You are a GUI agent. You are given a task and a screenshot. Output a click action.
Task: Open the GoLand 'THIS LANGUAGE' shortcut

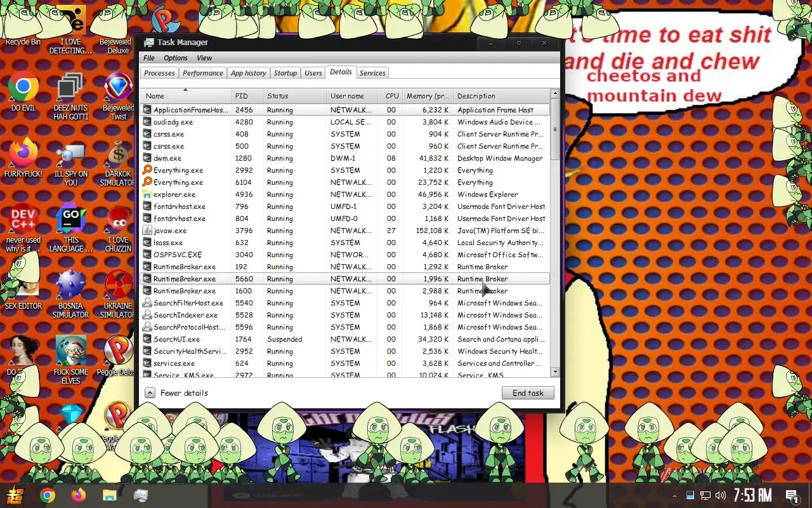point(70,229)
